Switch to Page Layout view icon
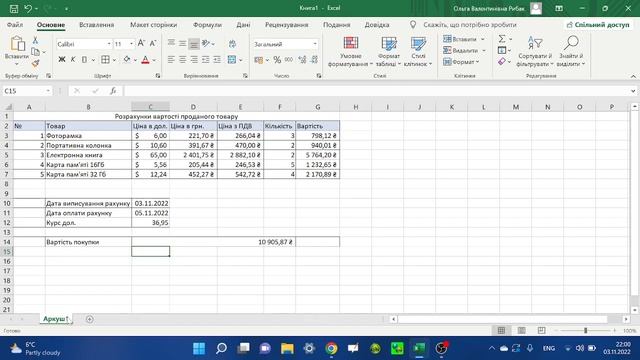This screenshot has height=360, width=640. coord(521,331)
